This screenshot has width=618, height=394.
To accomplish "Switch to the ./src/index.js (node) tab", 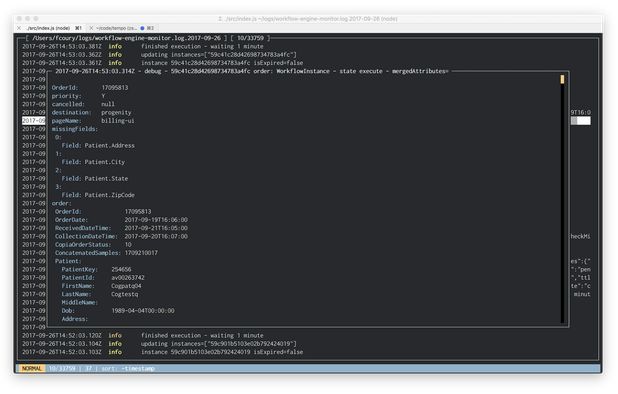I will point(48,28).
